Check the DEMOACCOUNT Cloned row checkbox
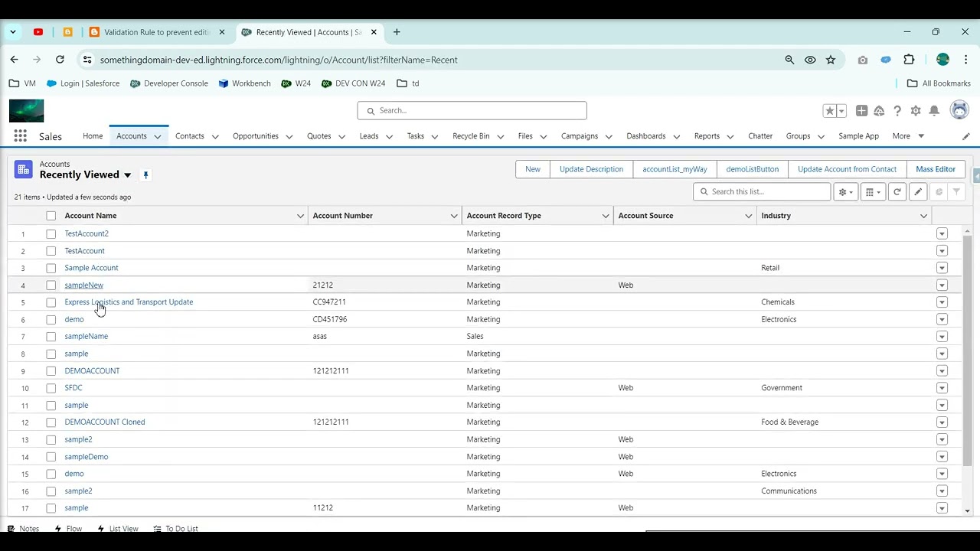The image size is (980, 551). click(x=51, y=422)
